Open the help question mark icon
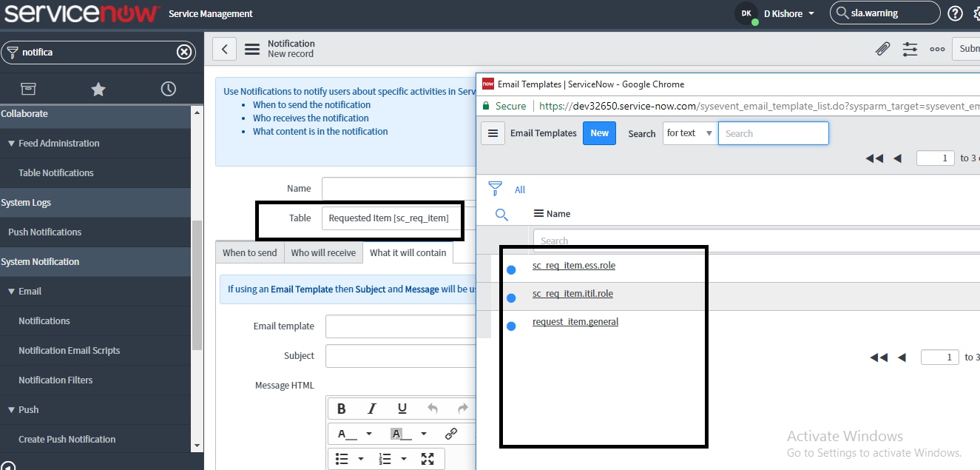This screenshot has width=980, height=470. pos(955,13)
